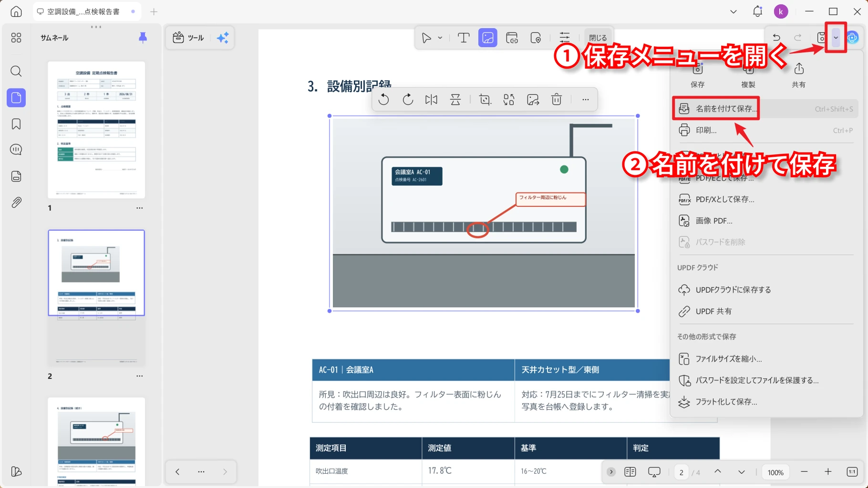This screenshot has width=868, height=488.
Task: Click the 閉じる close editing button
Action: [x=598, y=38]
